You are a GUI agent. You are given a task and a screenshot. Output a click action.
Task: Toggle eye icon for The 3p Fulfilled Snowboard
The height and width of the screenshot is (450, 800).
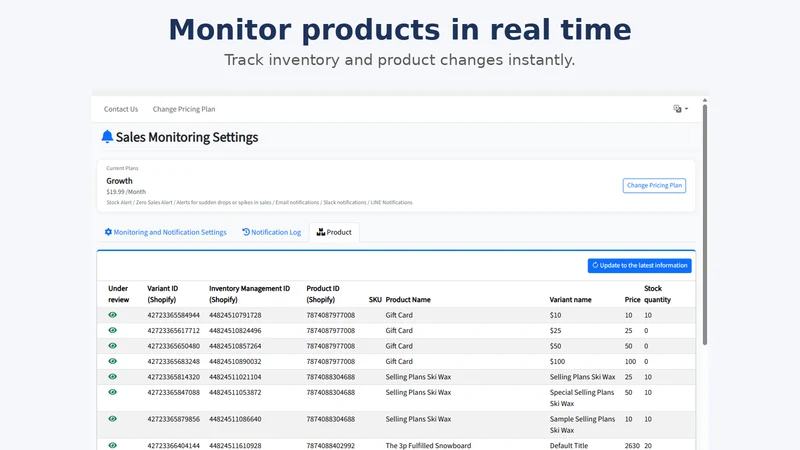[113, 445]
